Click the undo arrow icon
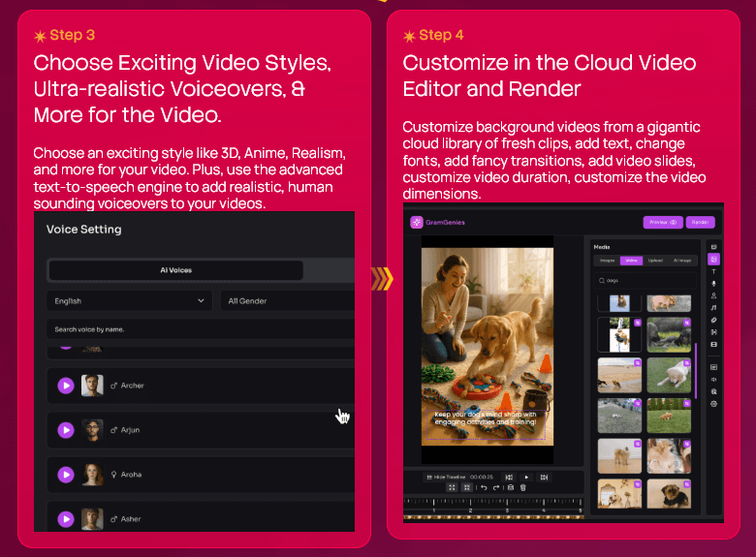This screenshot has width=756, height=557. point(483,487)
